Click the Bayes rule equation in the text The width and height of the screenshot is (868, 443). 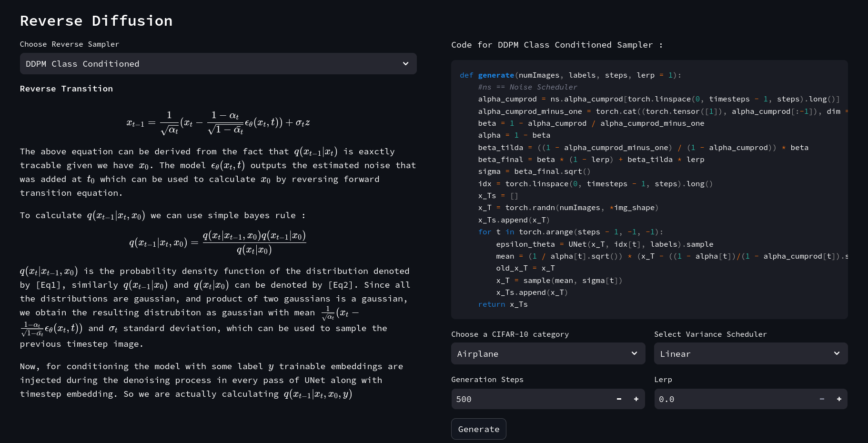[x=218, y=243]
